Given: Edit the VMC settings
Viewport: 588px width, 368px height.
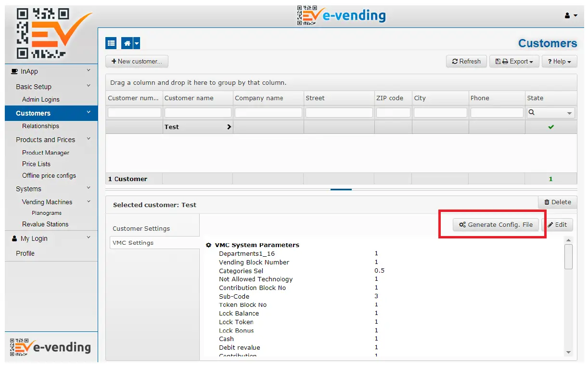Looking at the screenshot, I should 557,225.
